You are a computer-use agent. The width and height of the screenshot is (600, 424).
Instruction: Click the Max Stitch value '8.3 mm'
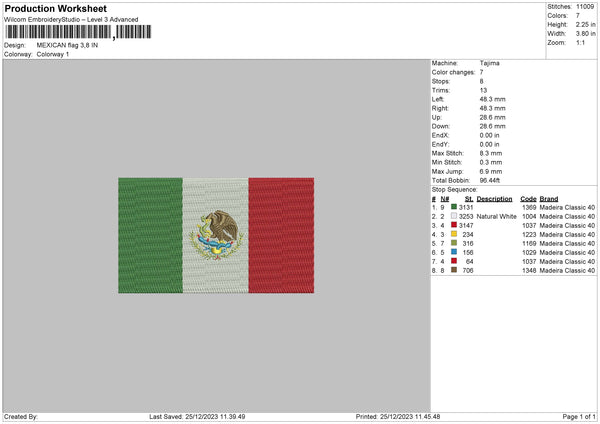491,153
